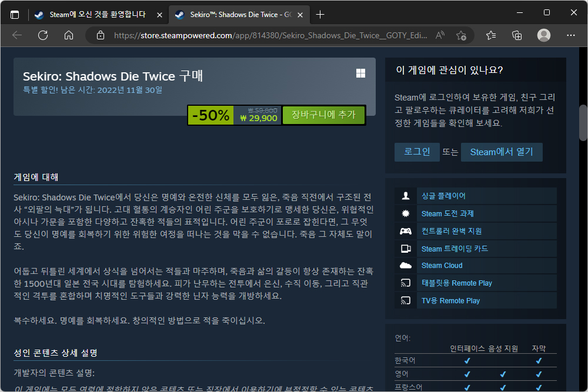Image resolution: width=588 pixels, height=392 pixels.
Task: Open the tab actions menu icon
Action: 15,15
